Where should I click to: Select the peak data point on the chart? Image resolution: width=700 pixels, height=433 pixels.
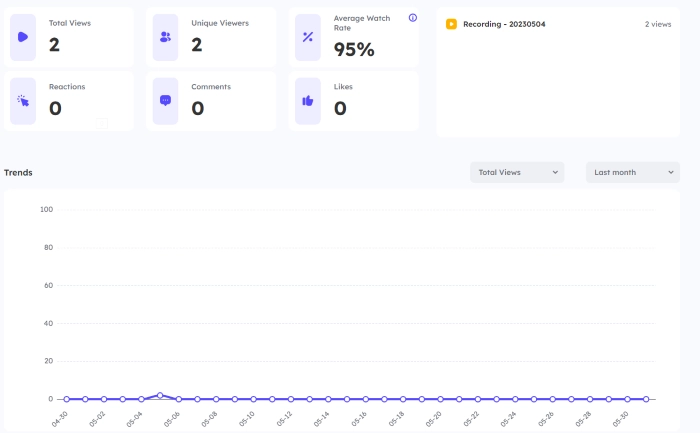[160, 395]
